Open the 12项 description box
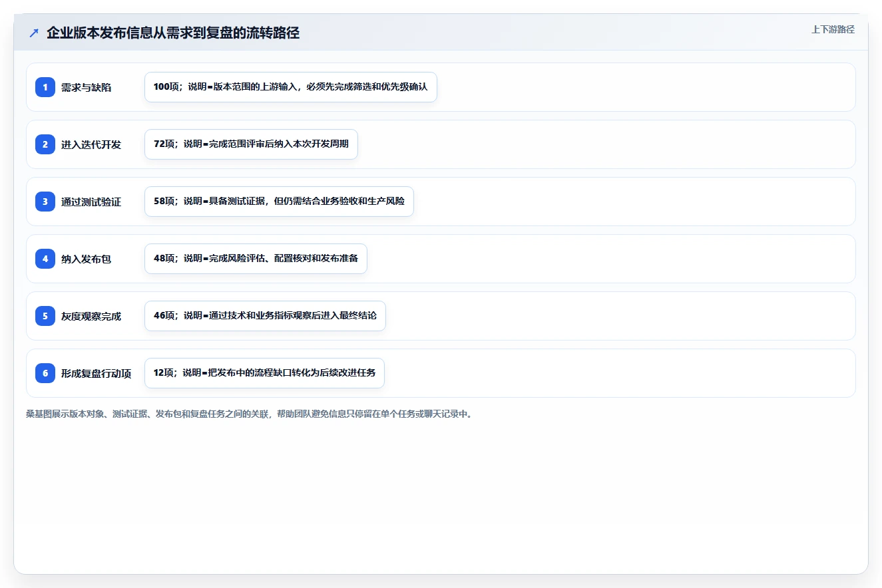The width and height of the screenshot is (882, 588). click(x=264, y=373)
